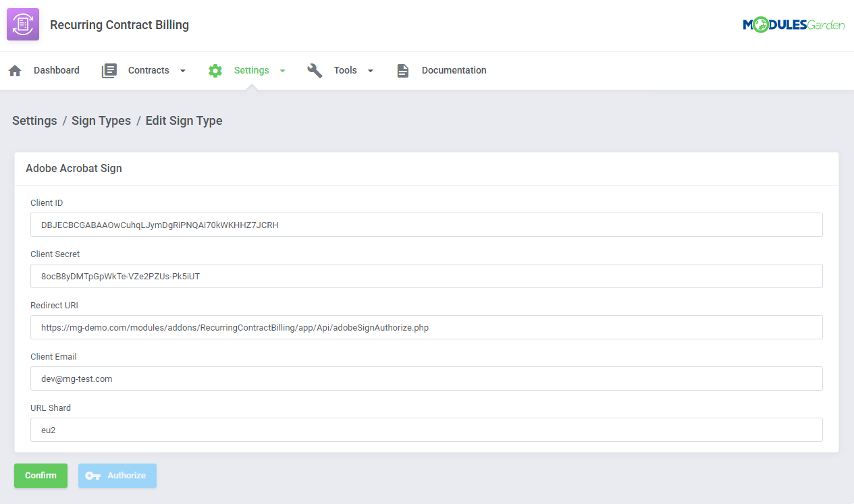The height and width of the screenshot is (504, 854).
Task: Click the Dashboard home icon
Action: (15, 70)
